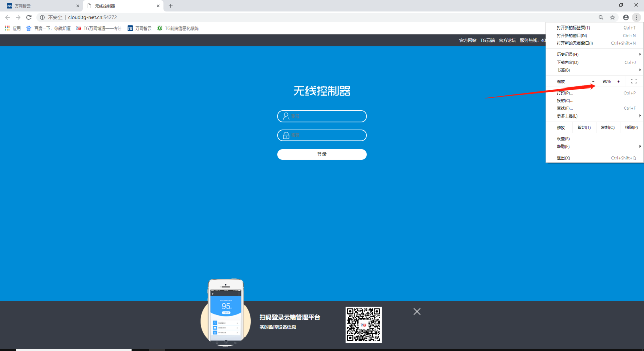Reload the page with the refresh icon
Viewport: 644px width, 351px height.
[x=29, y=17]
